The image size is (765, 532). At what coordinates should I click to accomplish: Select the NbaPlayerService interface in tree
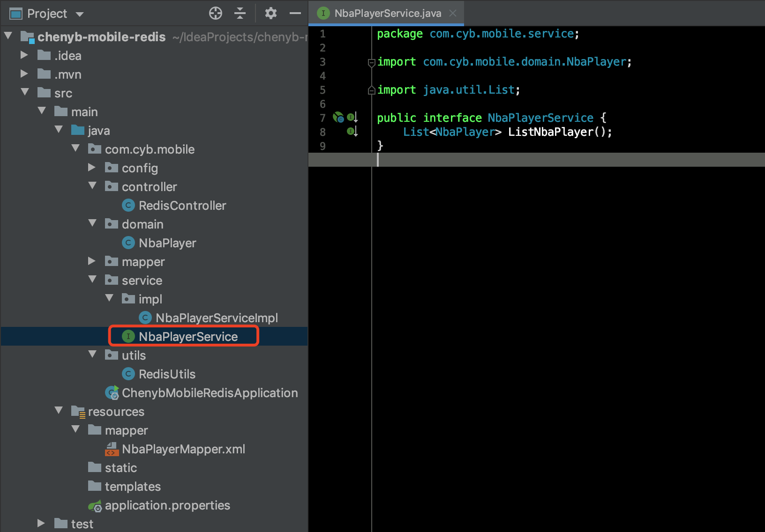188,337
